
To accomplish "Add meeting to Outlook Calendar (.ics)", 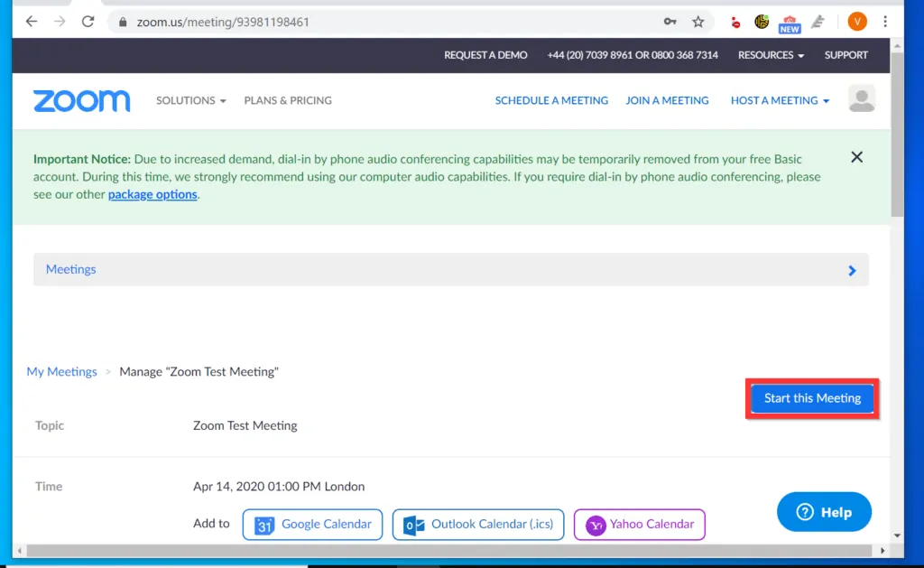I will pos(478,525).
